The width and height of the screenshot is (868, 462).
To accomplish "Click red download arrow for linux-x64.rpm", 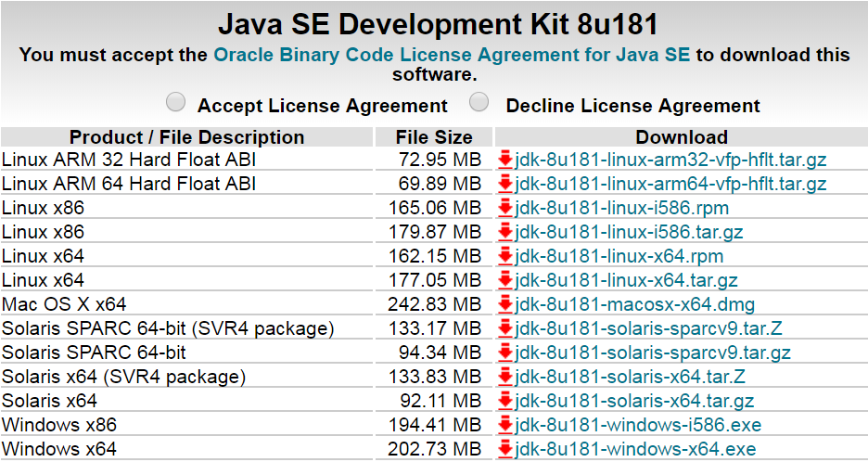I will point(504,256).
